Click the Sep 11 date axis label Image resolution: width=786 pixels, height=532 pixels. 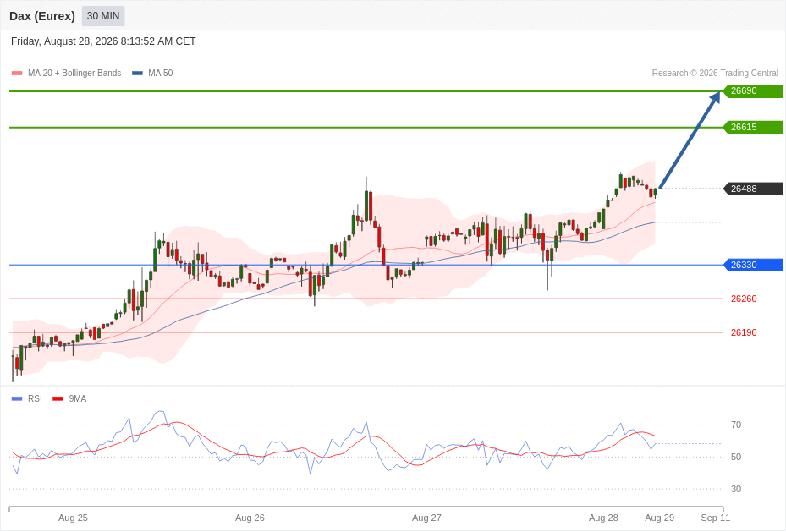(716, 518)
